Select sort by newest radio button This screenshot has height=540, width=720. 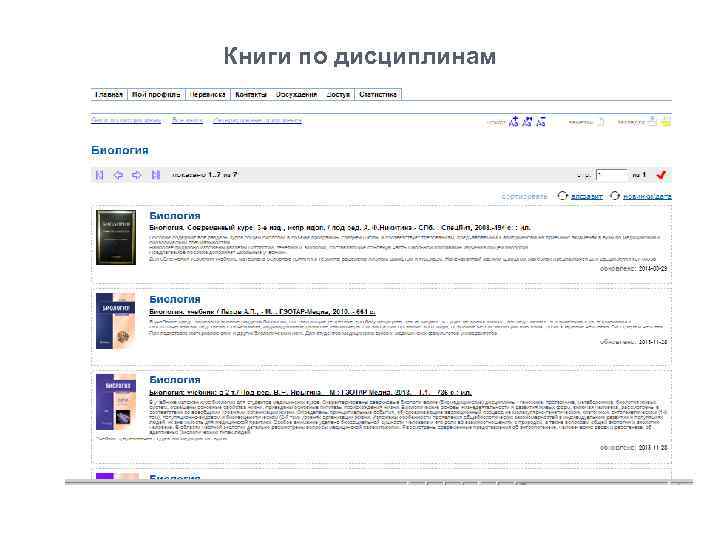[x=614, y=196]
